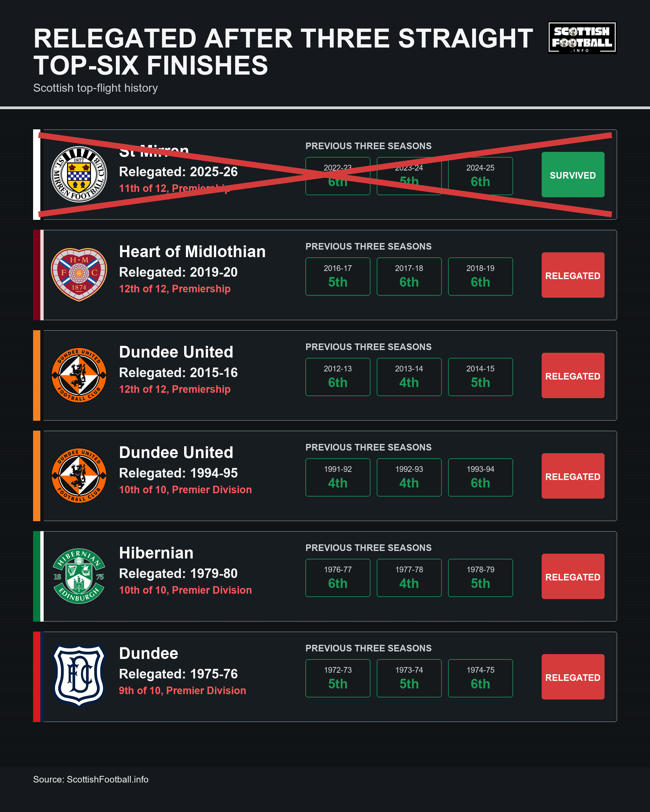The width and height of the screenshot is (650, 812).
Task: Select the 2024-25 6th season box
Action: coord(481,176)
